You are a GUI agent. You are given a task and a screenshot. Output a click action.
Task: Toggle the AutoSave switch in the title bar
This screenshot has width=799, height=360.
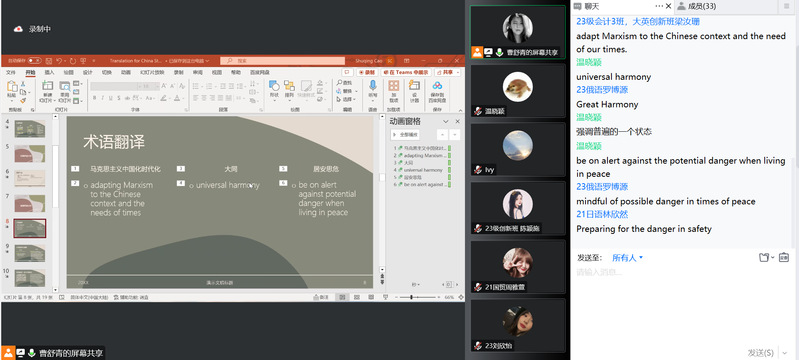pos(34,61)
